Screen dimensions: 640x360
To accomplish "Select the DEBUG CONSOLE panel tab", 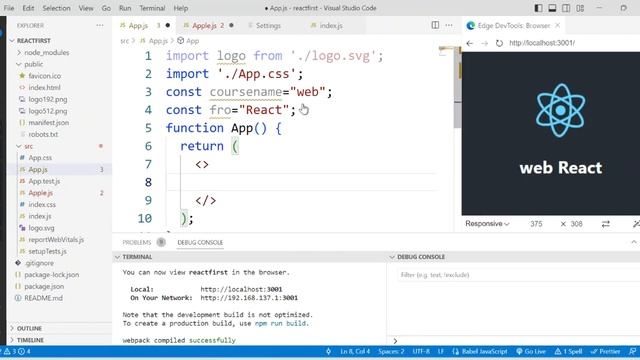I will pyautogui.click(x=200, y=242).
